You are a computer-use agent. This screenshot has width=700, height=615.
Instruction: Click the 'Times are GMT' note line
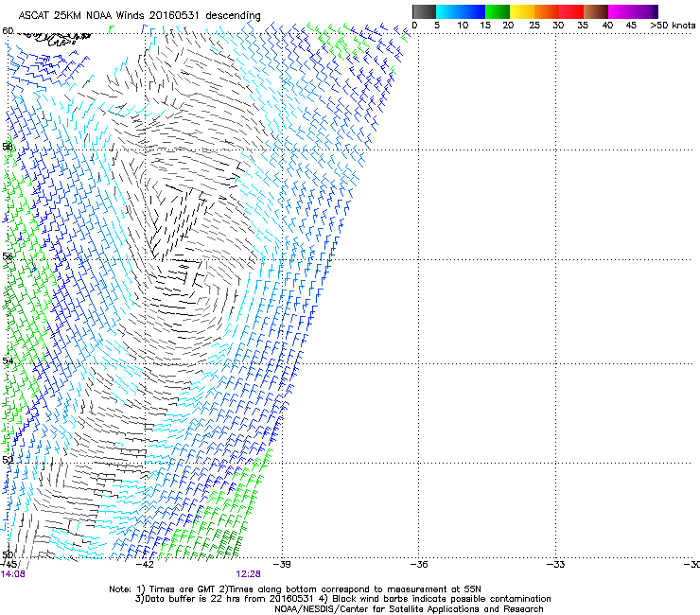coord(295,589)
